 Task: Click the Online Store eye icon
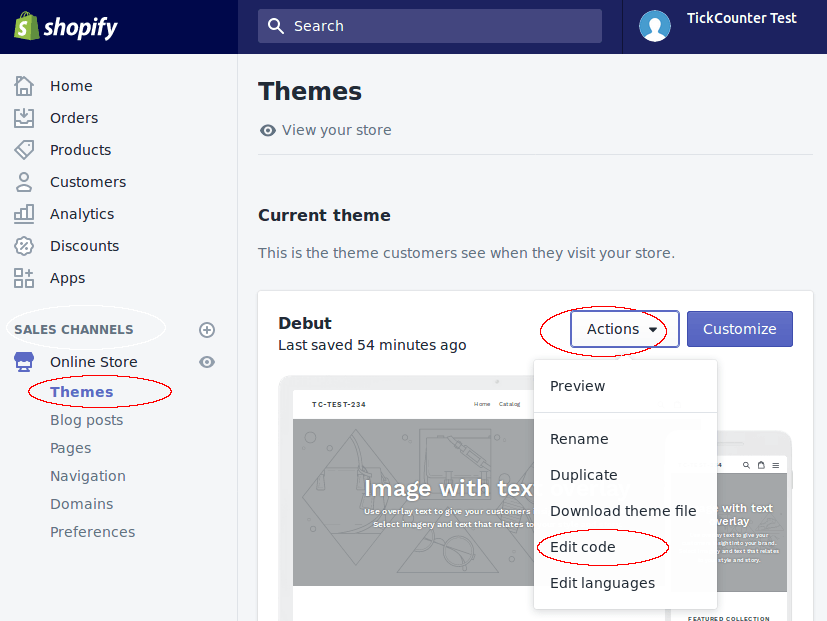(207, 362)
